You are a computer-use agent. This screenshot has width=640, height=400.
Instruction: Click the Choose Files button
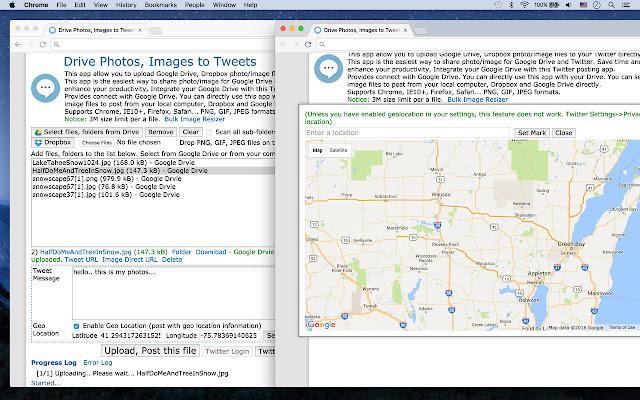tap(97, 142)
